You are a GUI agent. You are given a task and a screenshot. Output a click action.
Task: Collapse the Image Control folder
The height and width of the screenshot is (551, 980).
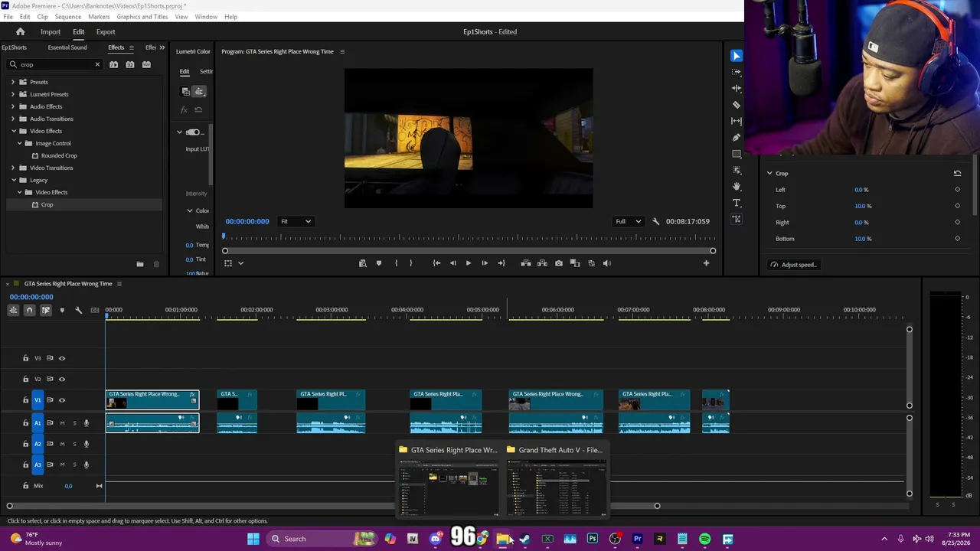19,143
